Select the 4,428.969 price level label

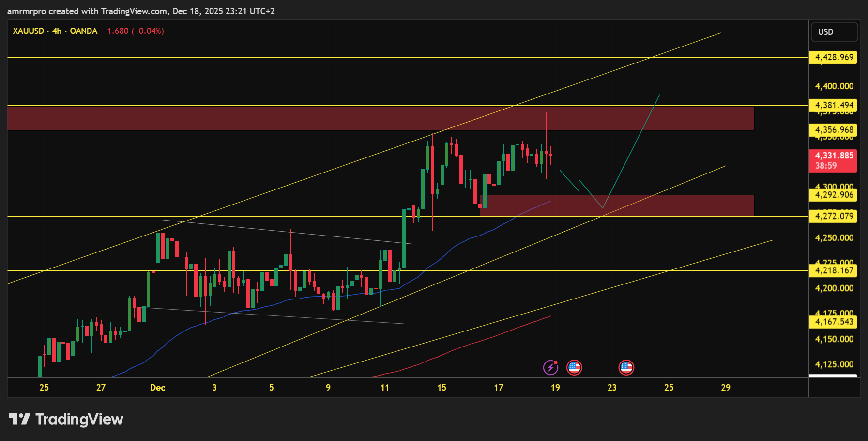[x=834, y=58]
